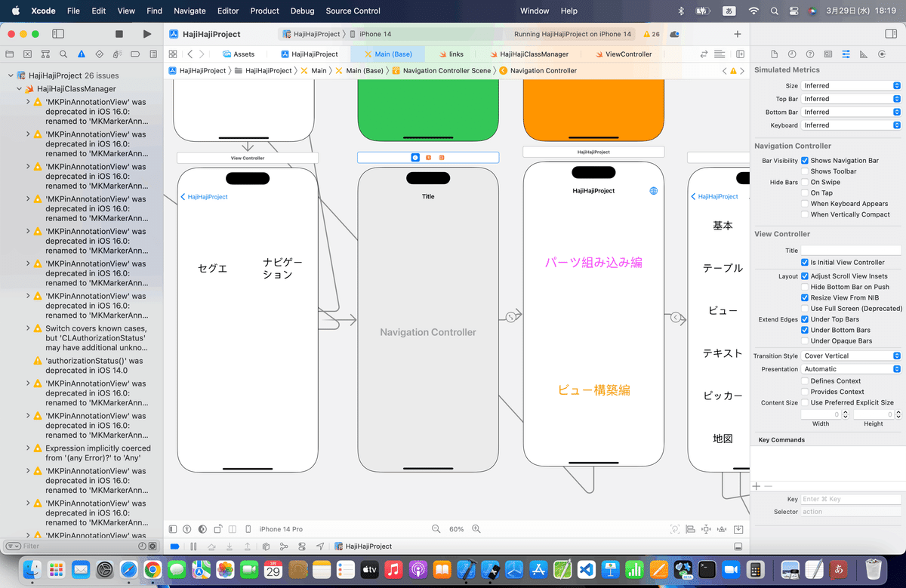Screen dimensions: 906x588
Task: Simulate location with arrow icon
Action: (x=320, y=546)
